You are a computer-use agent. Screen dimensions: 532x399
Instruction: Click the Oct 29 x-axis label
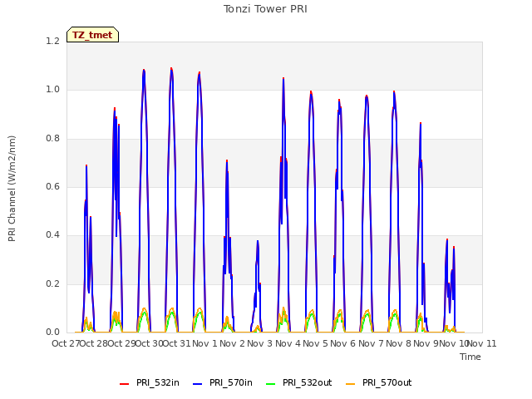pos(121,343)
